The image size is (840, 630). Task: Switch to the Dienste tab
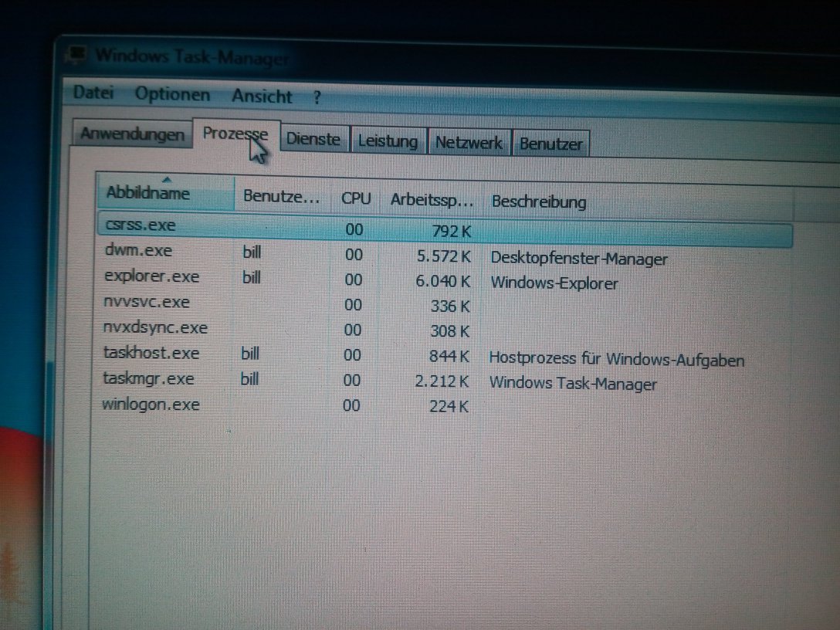[x=313, y=140]
